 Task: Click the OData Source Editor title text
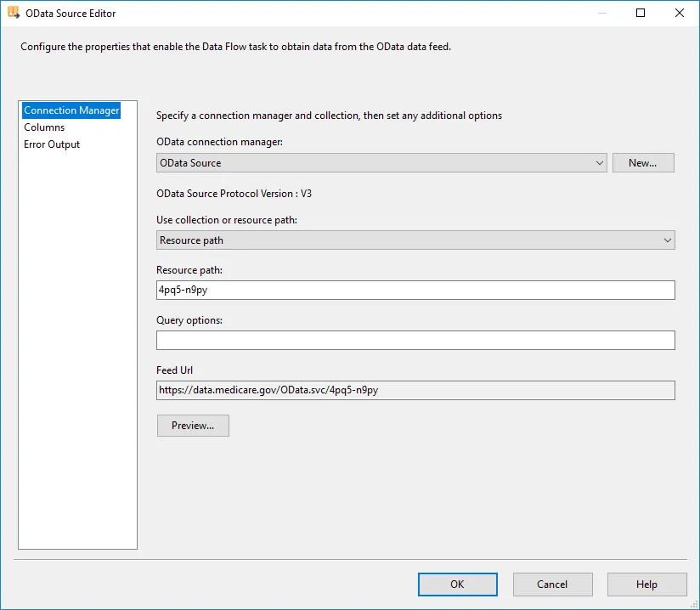coord(71,14)
